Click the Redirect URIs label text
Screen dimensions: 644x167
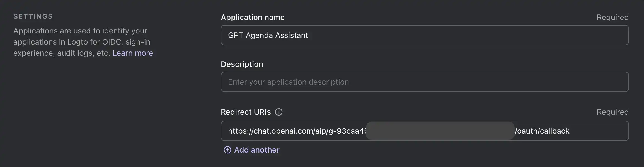coord(246,112)
